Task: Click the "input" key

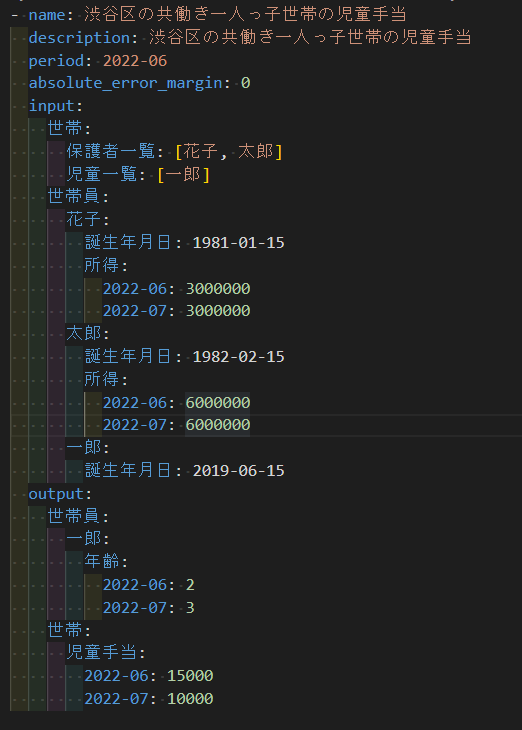Action: point(51,106)
